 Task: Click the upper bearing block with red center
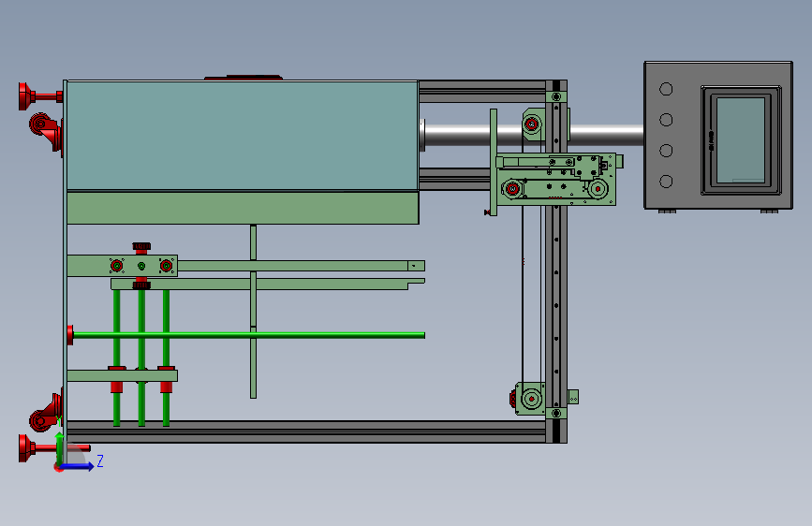532,124
